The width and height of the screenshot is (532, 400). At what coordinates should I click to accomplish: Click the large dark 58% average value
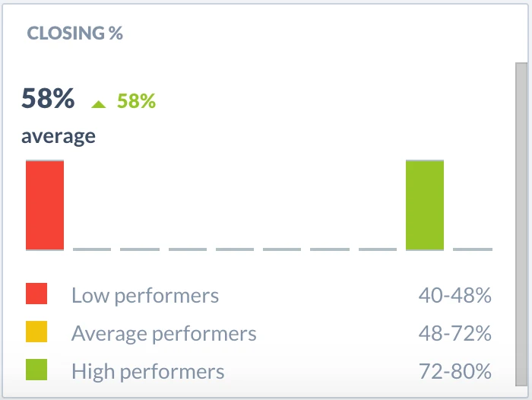click(48, 98)
